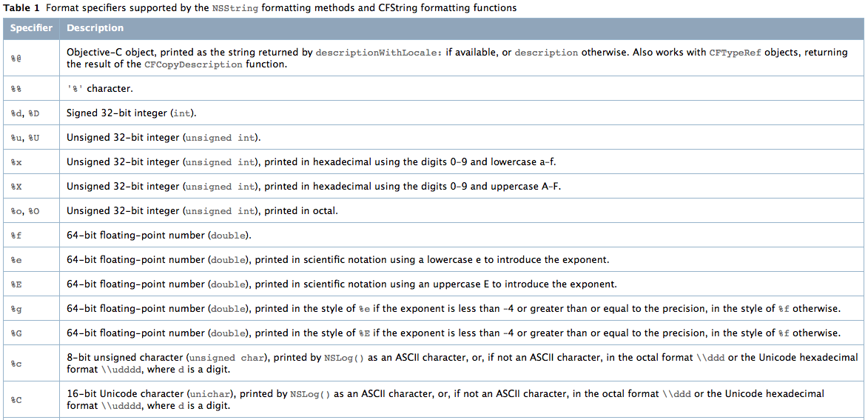Select the %% specifier cell
Viewport: 868px width, 420px height.
(32, 89)
